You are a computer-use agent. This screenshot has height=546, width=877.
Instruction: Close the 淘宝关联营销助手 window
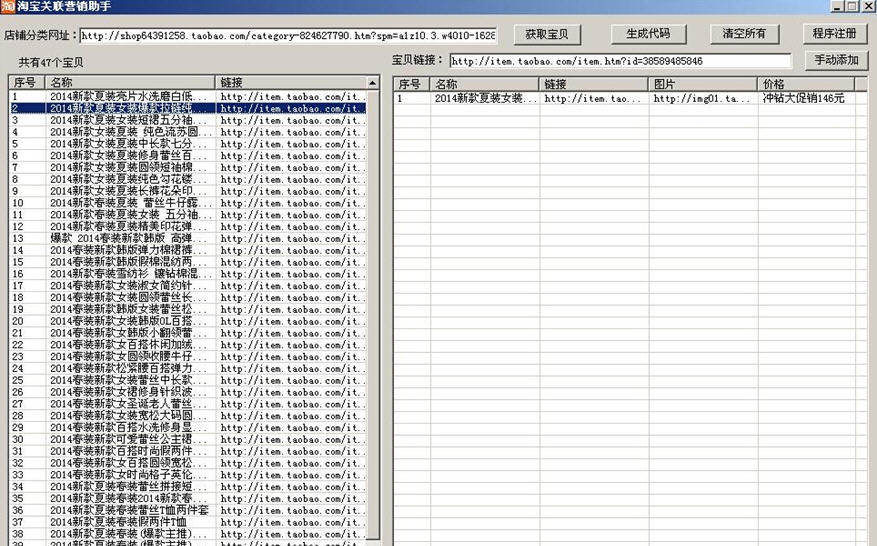tap(869, 6)
